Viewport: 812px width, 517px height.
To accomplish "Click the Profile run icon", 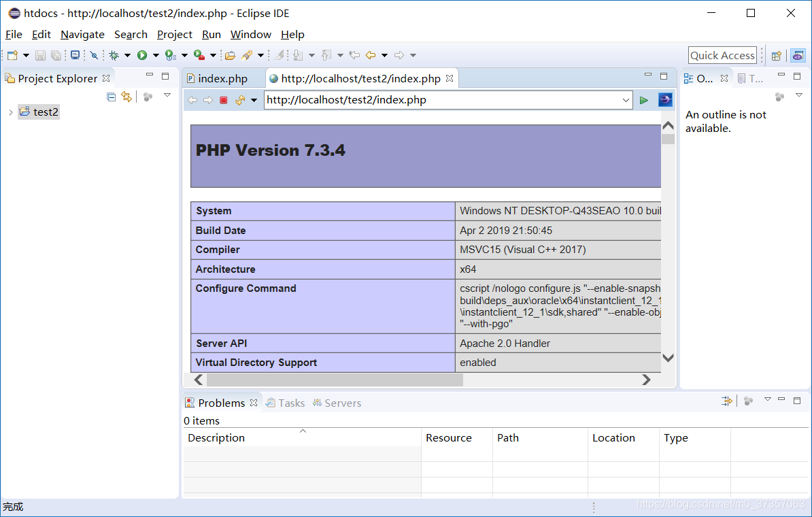I will point(171,55).
